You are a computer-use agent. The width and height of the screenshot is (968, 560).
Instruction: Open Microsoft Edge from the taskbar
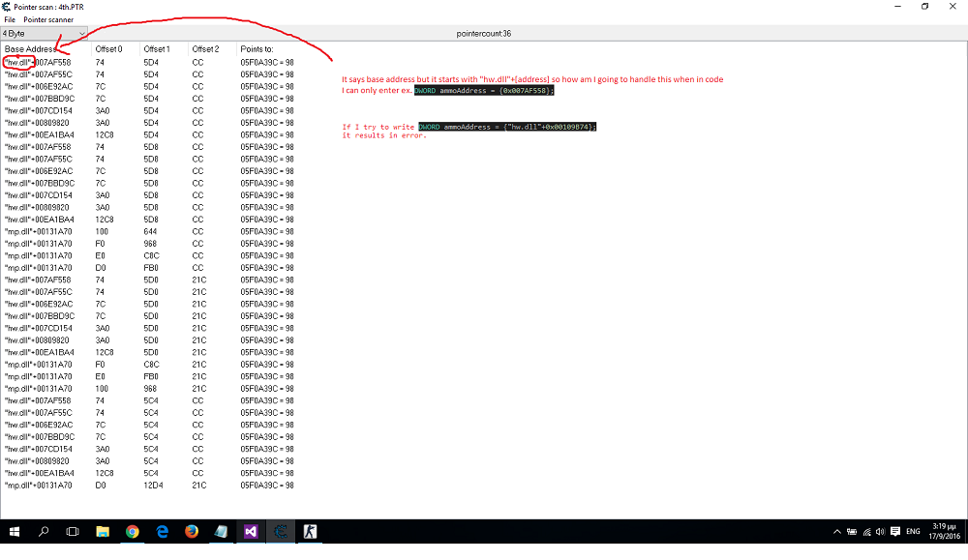(163, 531)
